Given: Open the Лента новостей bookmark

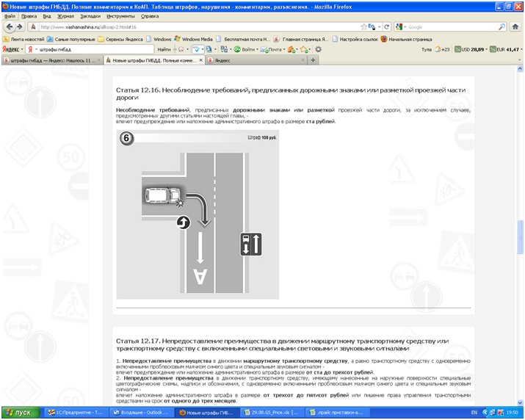Looking at the screenshot, I should coord(23,39).
